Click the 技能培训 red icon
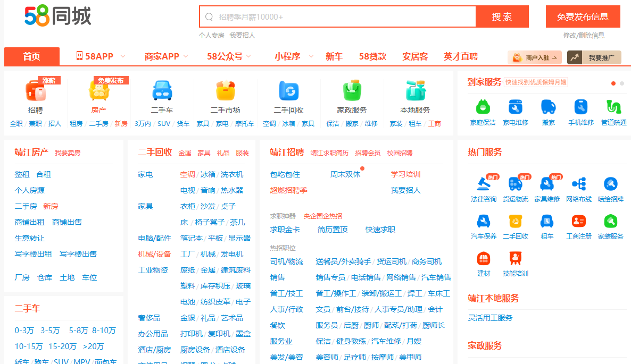631x364 pixels. [x=515, y=258]
